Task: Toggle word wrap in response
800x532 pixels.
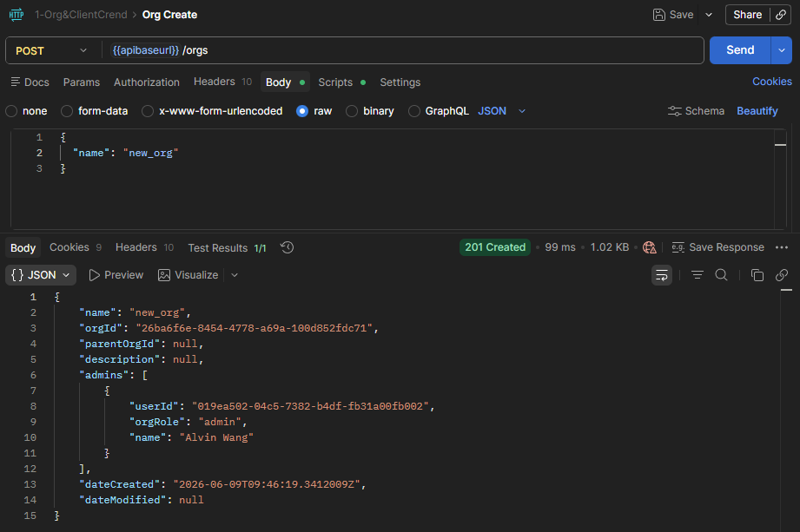Action: 662,275
